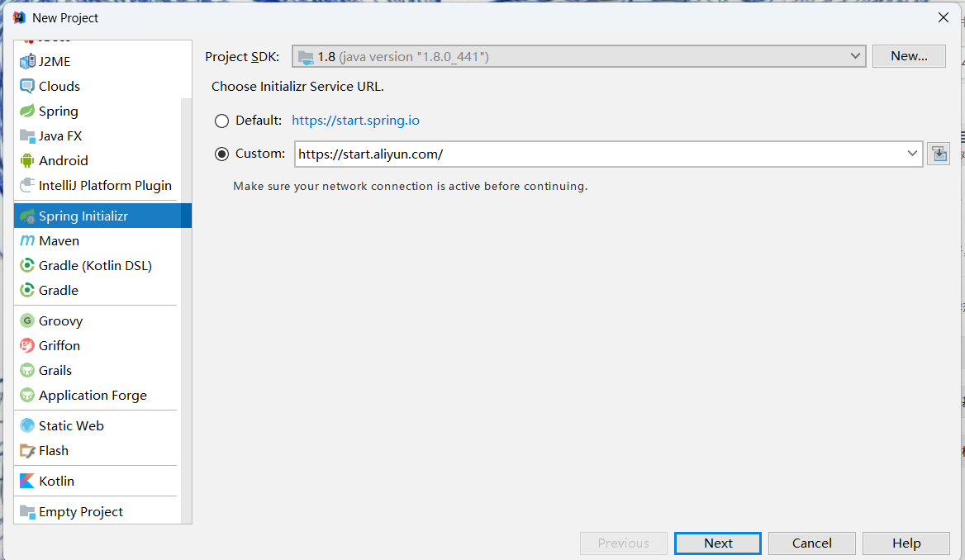
Task: Click the Kotlin K icon
Action: 27,481
